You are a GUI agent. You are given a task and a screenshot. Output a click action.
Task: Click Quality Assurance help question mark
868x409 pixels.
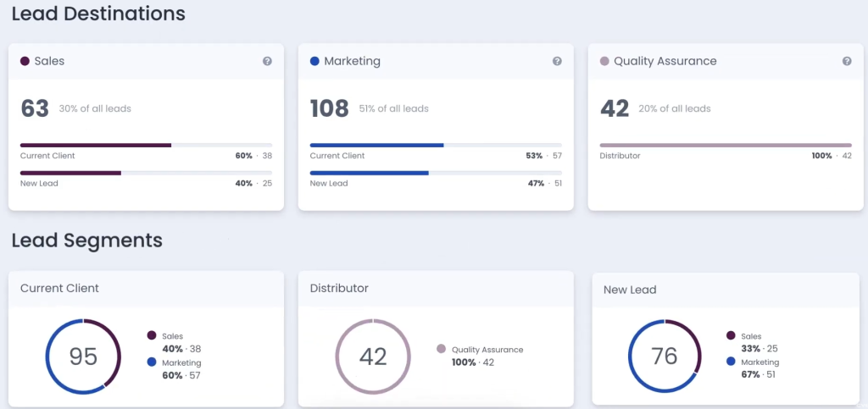[847, 61]
